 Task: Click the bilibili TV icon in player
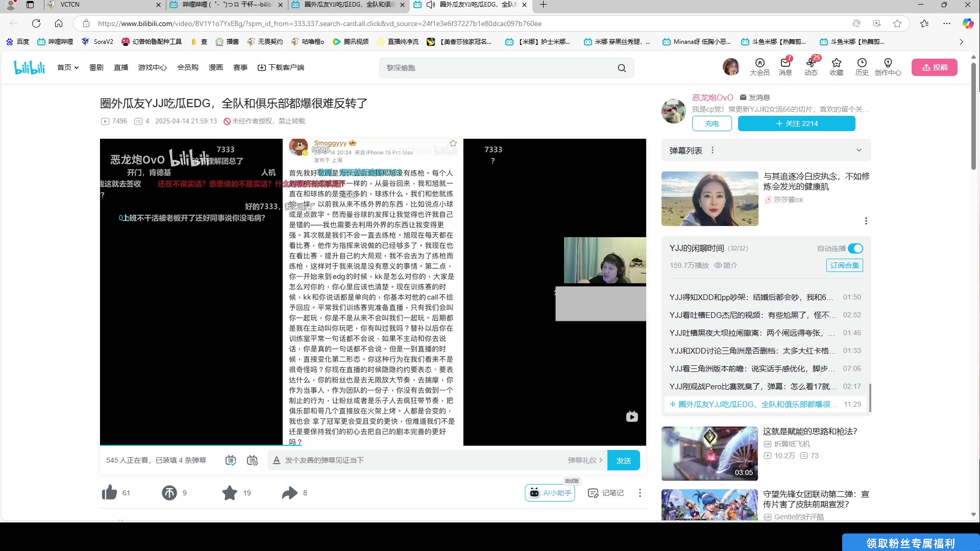point(632,416)
